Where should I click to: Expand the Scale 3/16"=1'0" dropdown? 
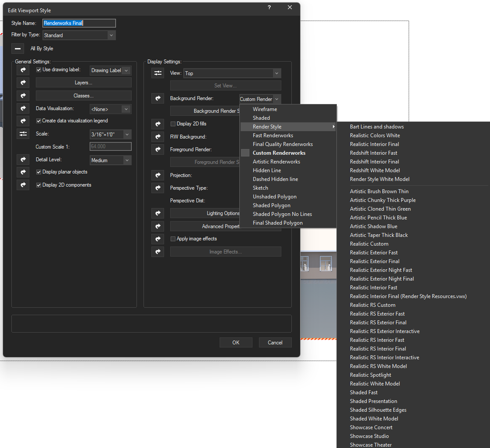110,135
